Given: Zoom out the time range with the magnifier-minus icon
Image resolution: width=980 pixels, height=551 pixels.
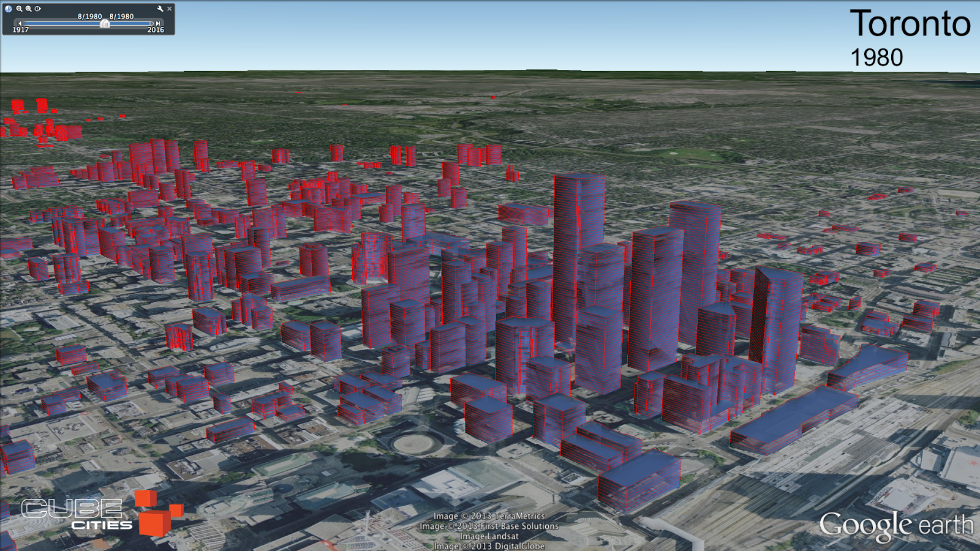Looking at the screenshot, I should point(19,9).
